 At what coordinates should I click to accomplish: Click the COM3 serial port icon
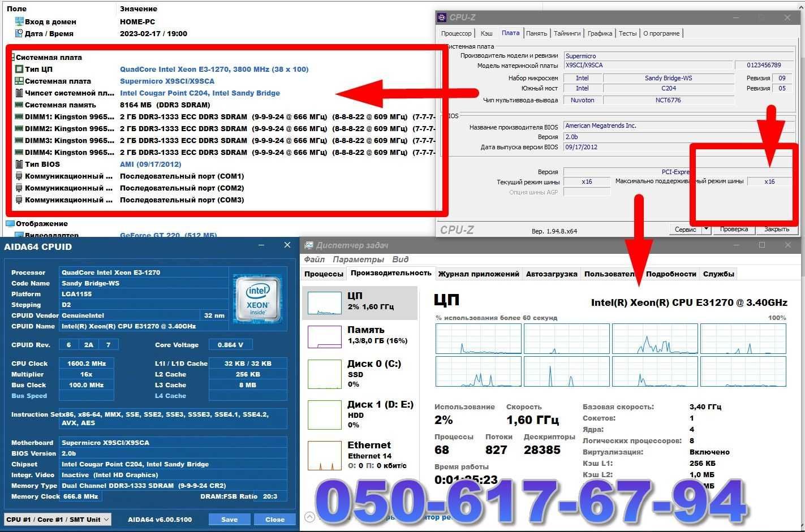tap(19, 200)
